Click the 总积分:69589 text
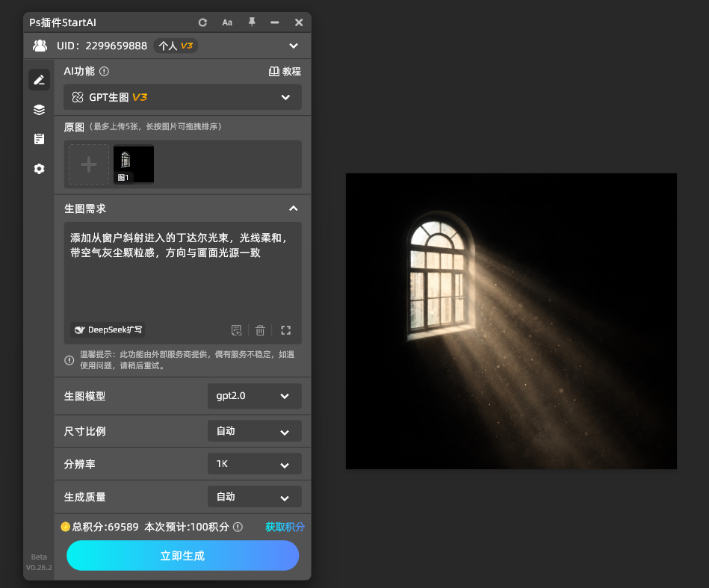The image size is (709, 588). (105, 527)
